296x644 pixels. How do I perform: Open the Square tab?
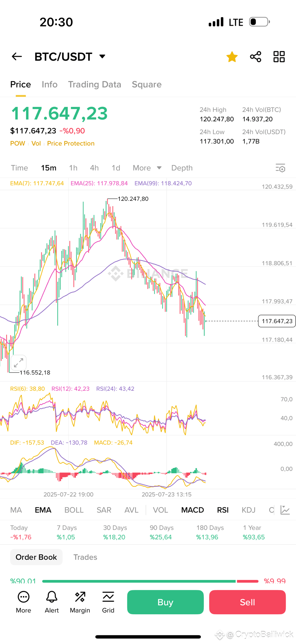(x=147, y=84)
